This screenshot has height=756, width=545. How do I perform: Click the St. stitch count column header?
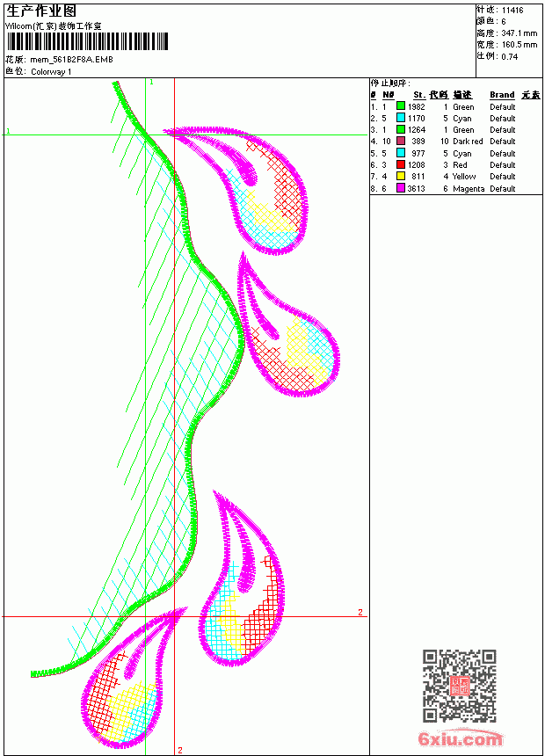click(x=419, y=95)
